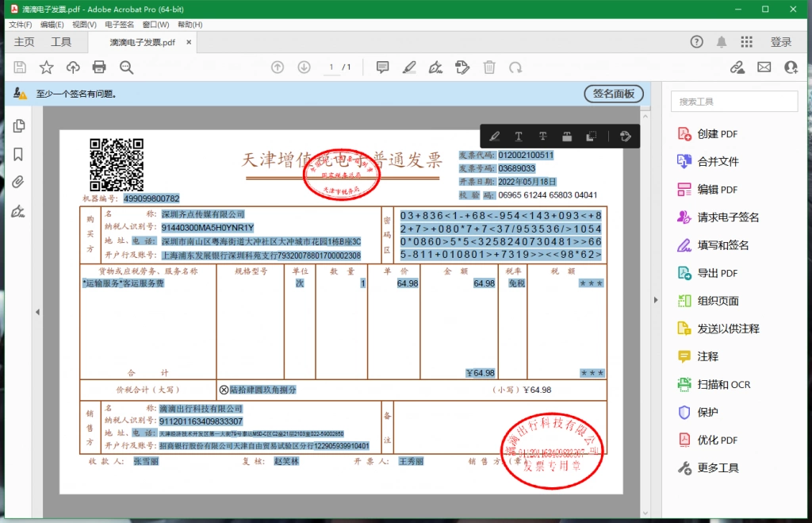Switch to the 工具 tab
Viewport: 812px width, 523px height.
point(61,42)
